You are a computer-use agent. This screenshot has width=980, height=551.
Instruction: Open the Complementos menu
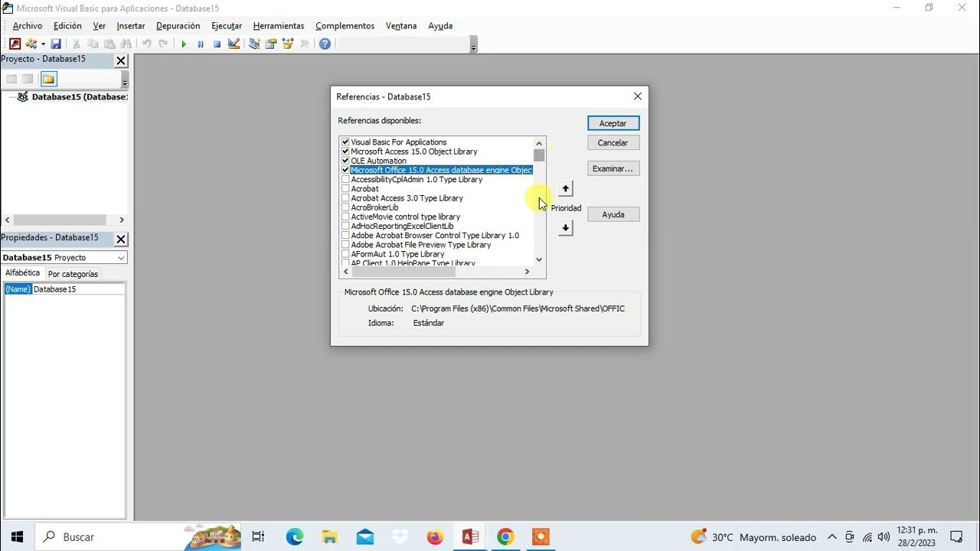tap(345, 26)
